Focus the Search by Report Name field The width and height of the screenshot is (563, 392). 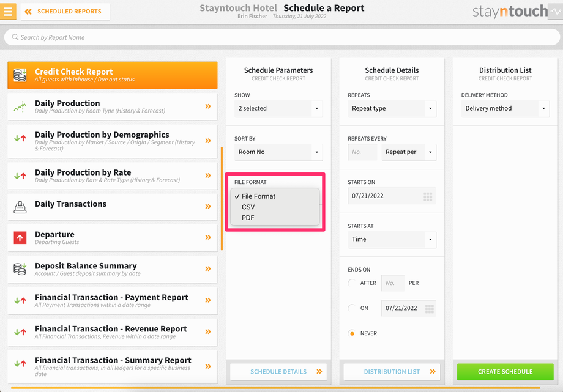282,37
